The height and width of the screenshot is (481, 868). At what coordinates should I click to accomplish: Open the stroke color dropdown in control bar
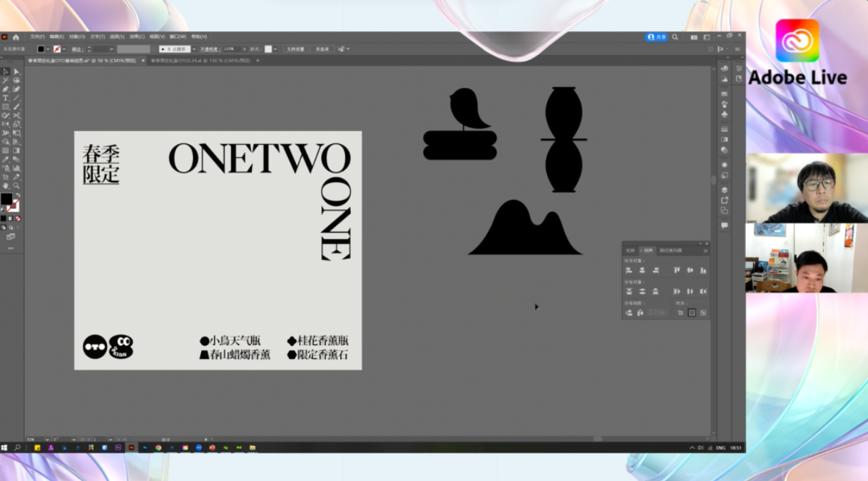pyautogui.click(x=64, y=49)
